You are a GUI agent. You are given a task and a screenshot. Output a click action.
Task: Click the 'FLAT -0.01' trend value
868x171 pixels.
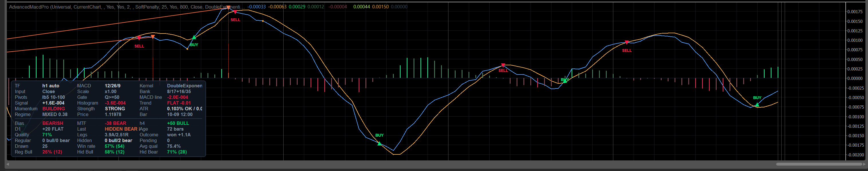pyautogui.click(x=179, y=103)
